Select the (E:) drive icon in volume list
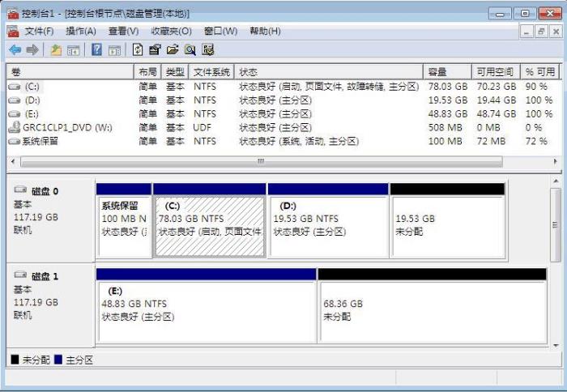Image resolution: width=567 pixels, height=392 pixels. coord(15,114)
